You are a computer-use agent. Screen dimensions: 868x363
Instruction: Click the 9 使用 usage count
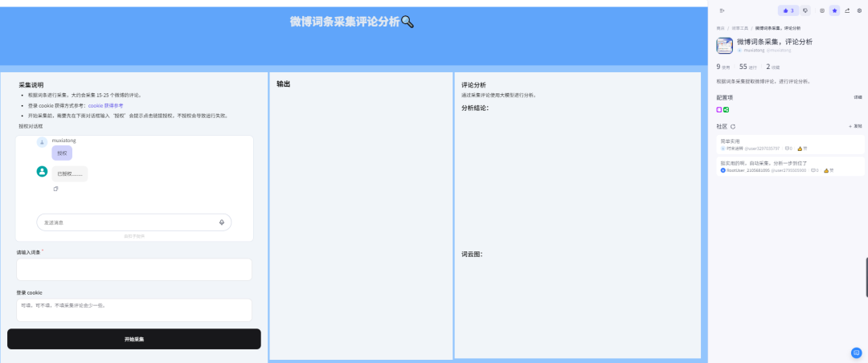pos(723,67)
